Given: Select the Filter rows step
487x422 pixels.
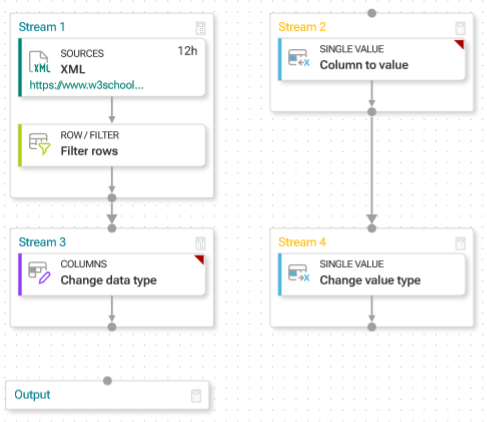Looking at the screenshot, I should click(x=112, y=145).
